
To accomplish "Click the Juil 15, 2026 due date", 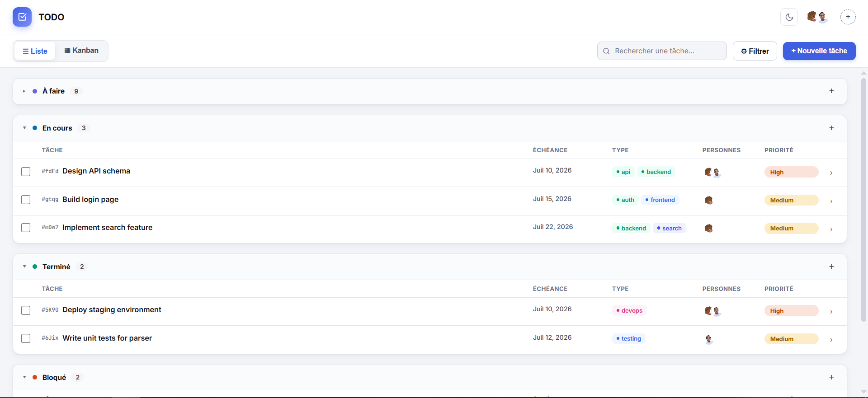I will 552,199.
